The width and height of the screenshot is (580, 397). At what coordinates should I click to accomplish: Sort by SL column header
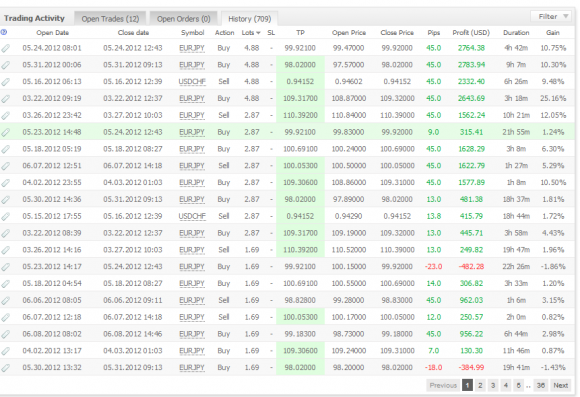tap(271, 33)
